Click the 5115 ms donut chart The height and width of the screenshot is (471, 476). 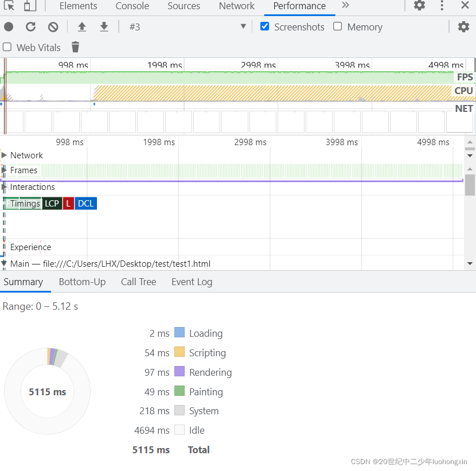(x=48, y=391)
